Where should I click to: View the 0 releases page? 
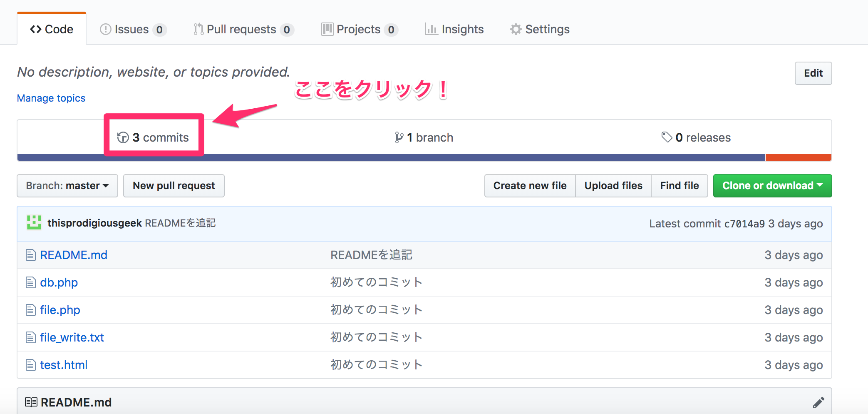point(696,137)
